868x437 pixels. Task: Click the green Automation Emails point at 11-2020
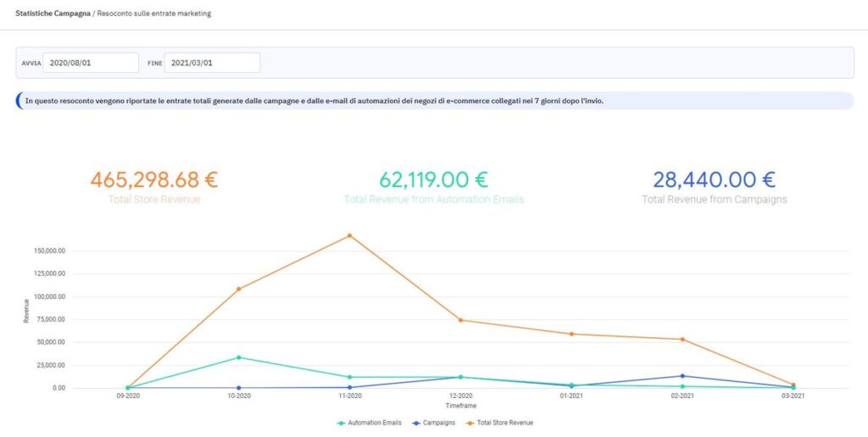[x=349, y=377]
